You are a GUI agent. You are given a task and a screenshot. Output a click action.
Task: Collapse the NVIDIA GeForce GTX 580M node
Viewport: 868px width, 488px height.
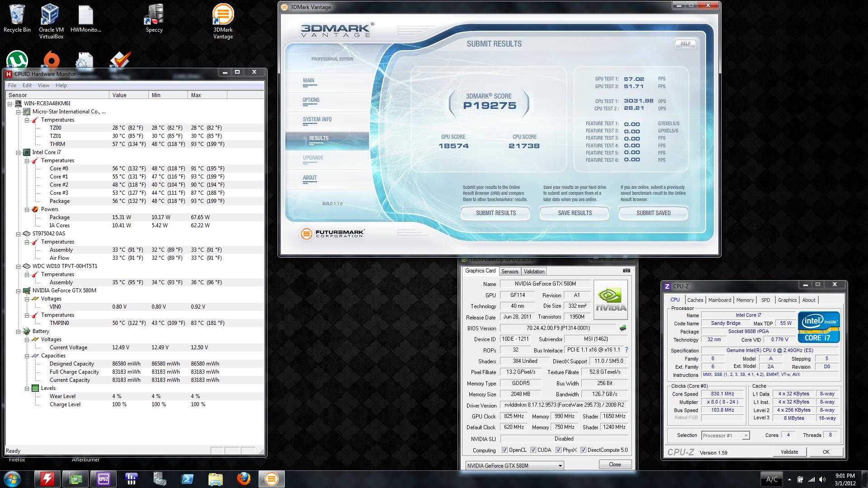[19, 291]
